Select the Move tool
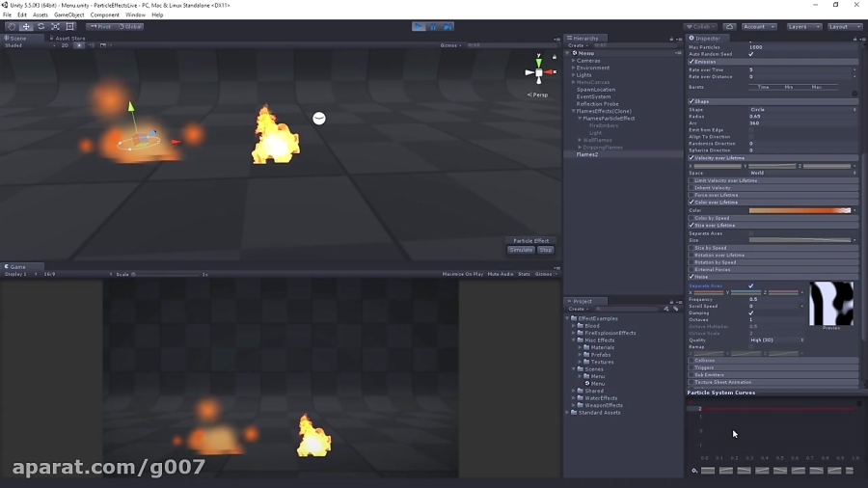868x488 pixels. [26, 27]
